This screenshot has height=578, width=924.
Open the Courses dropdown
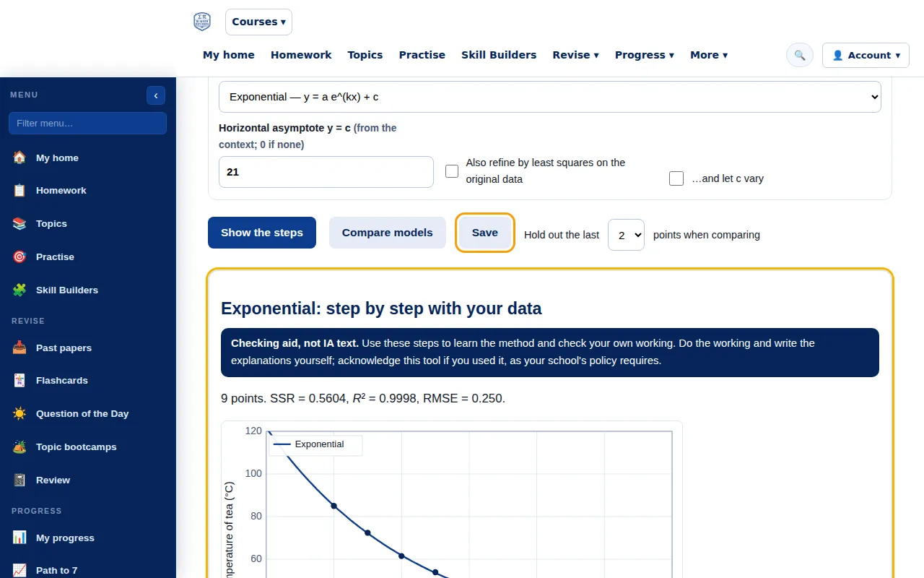[258, 22]
